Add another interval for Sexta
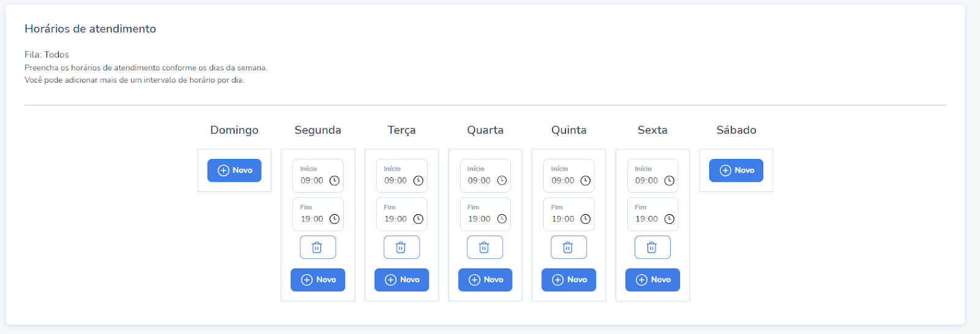Viewport: 980px width, 334px height. click(x=652, y=280)
